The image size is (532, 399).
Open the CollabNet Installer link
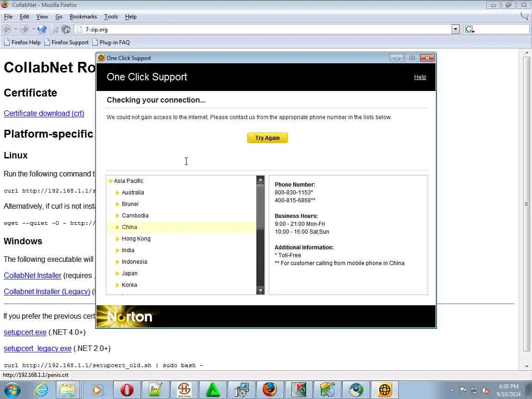33,276
